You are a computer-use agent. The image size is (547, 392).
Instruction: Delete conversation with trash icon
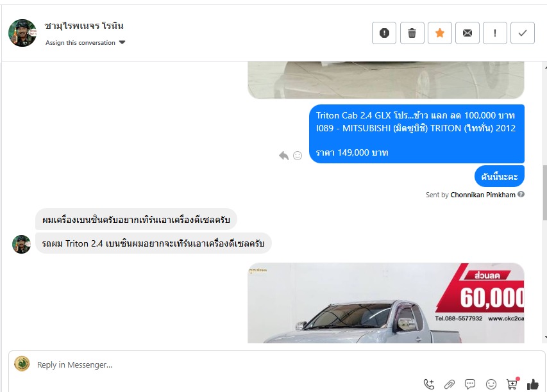coord(412,33)
